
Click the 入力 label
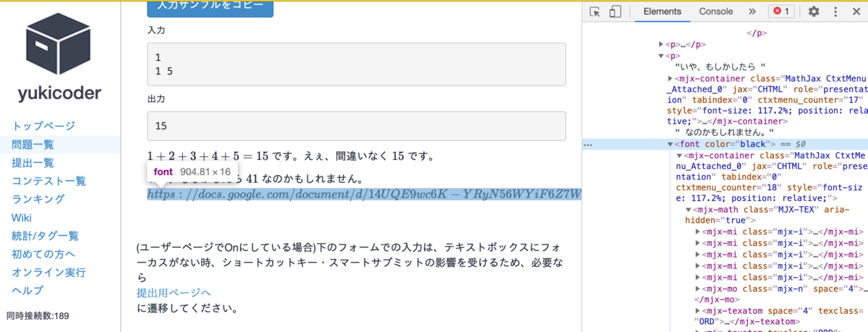click(x=156, y=30)
